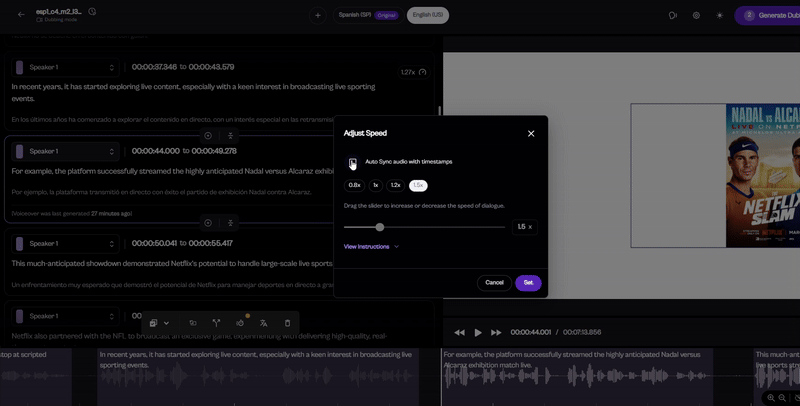This screenshot has height=406, width=800.
Task: Open speed gauge icon next to 1.27x
Action: (422, 72)
